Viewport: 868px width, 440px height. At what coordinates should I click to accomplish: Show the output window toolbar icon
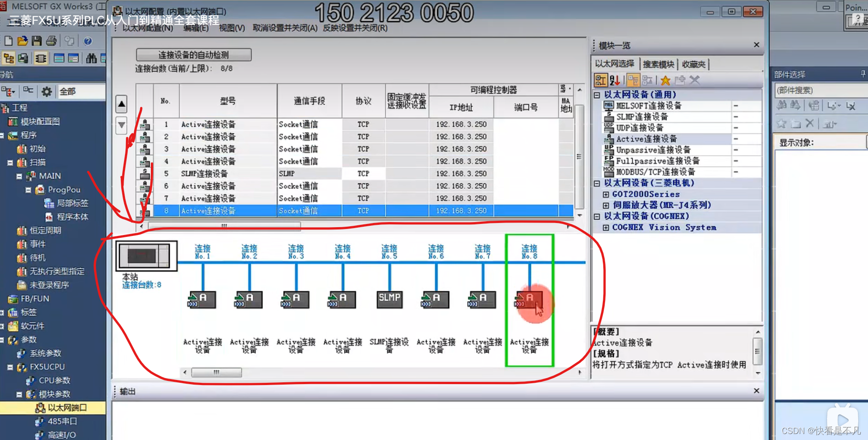(59, 58)
